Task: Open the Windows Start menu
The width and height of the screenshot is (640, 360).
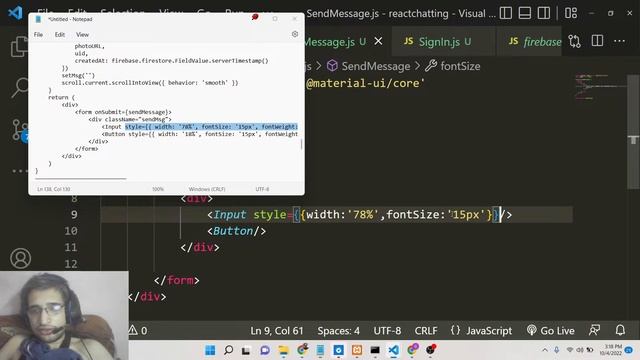Action: click(x=210, y=350)
